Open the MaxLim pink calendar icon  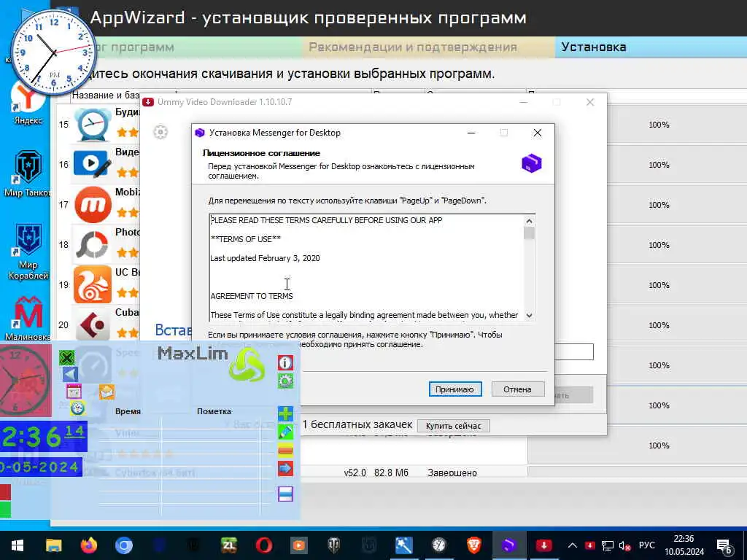click(x=74, y=392)
